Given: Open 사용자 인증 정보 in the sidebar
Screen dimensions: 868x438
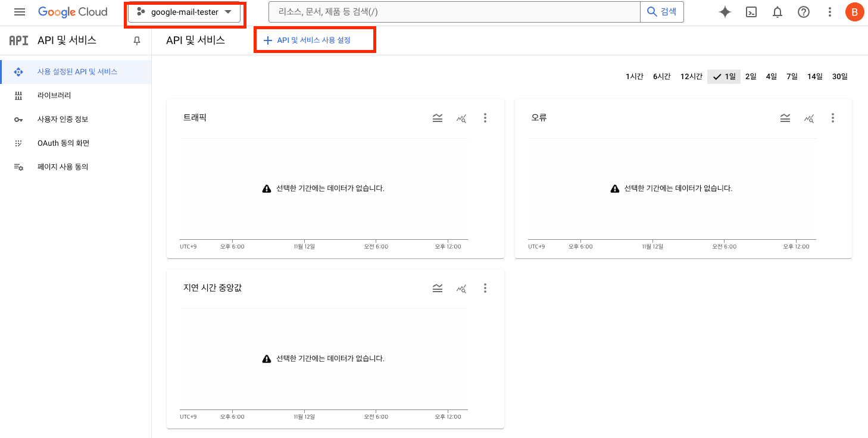Looking at the screenshot, I should click(x=63, y=119).
